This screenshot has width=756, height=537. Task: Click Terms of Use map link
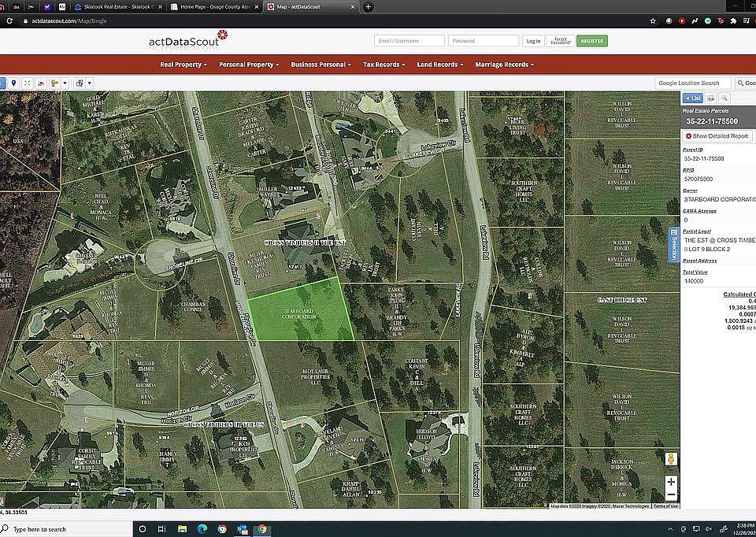coord(665,506)
